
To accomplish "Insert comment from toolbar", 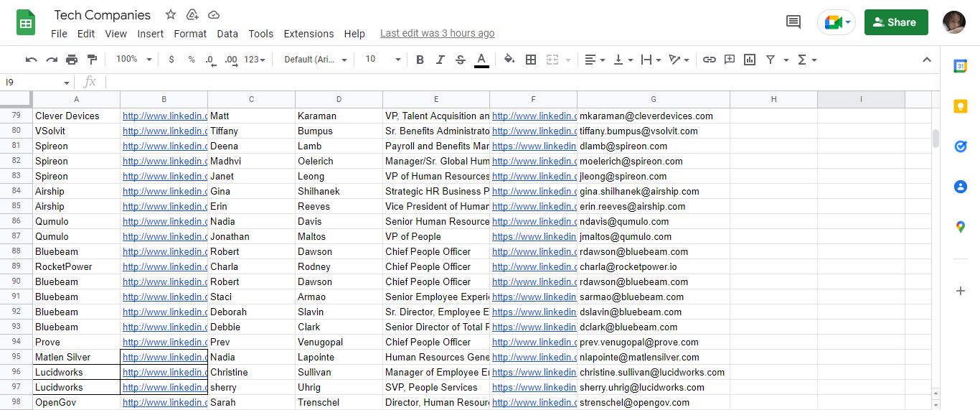I will [x=730, y=60].
